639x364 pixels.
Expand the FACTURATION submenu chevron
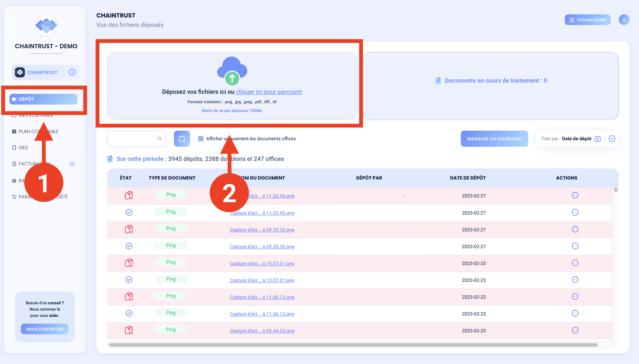click(x=72, y=164)
